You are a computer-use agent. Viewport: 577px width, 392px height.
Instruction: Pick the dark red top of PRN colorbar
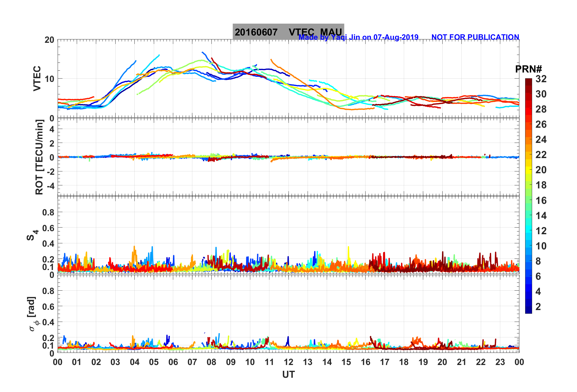pos(528,82)
